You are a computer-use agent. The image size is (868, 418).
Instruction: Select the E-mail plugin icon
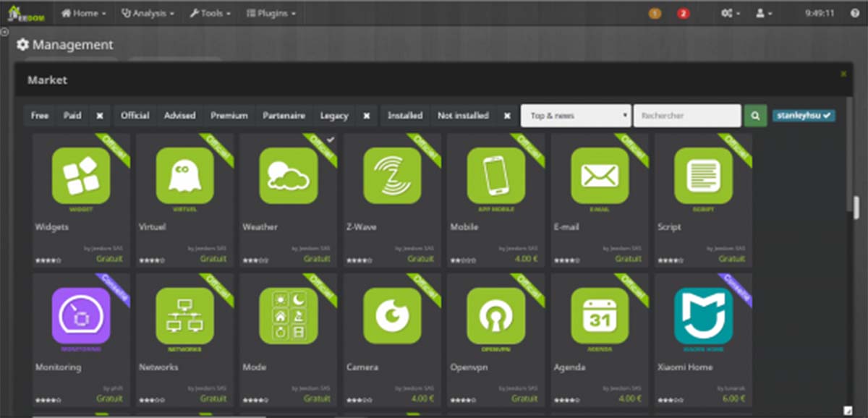pyautogui.click(x=599, y=176)
